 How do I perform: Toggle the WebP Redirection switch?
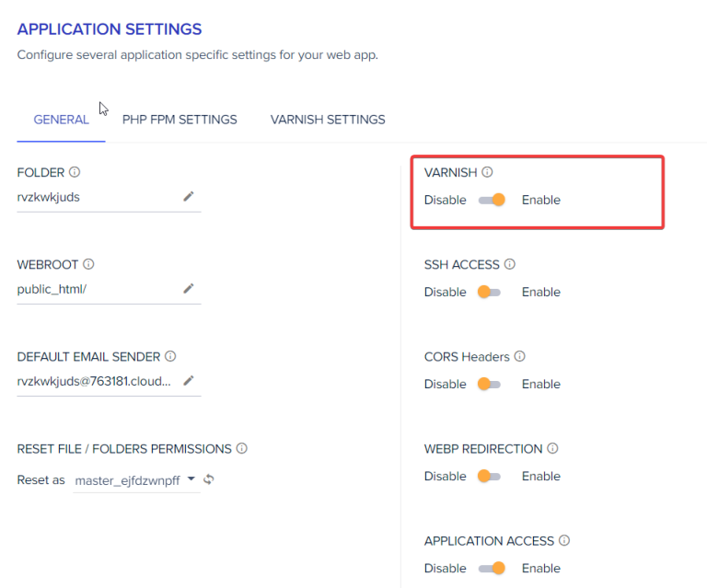tap(490, 477)
